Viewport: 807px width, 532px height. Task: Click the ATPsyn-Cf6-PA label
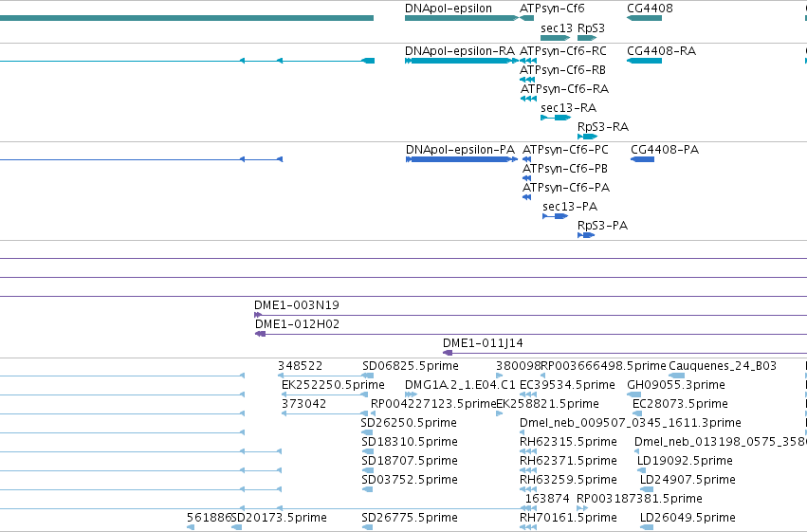click(565, 188)
